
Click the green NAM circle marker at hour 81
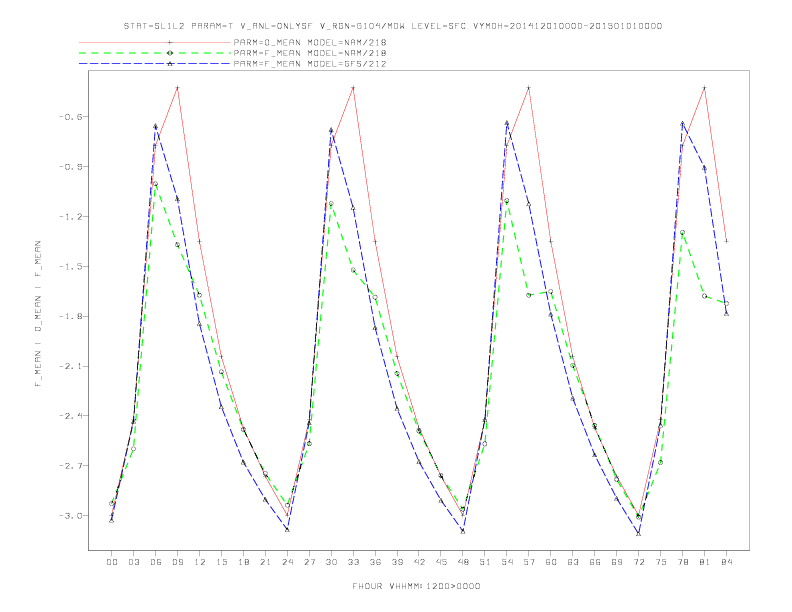pos(704,296)
